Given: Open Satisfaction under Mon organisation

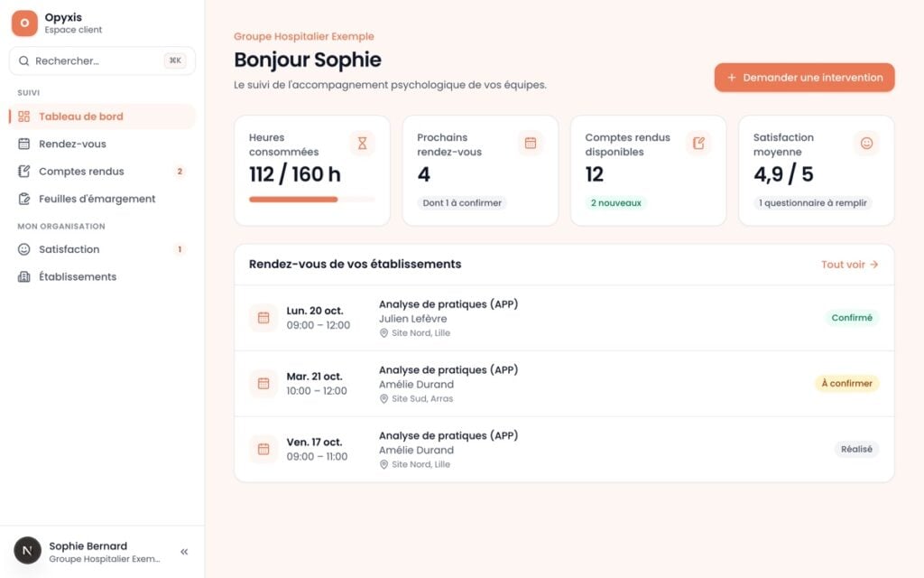Looking at the screenshot, I should 103,249.
